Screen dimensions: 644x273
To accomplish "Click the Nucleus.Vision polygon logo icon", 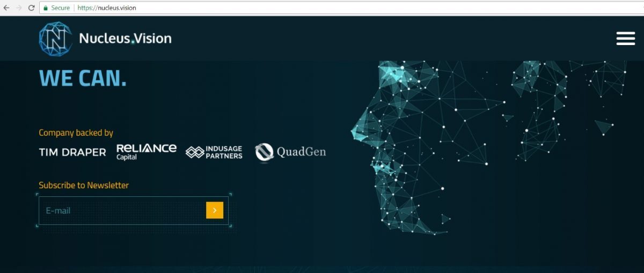I will tap(56, 39).
